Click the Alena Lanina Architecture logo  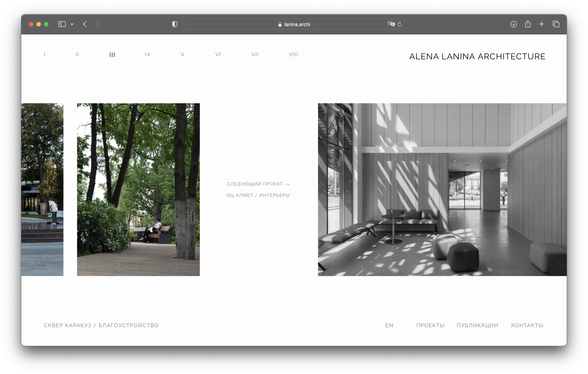pos(477,56)
